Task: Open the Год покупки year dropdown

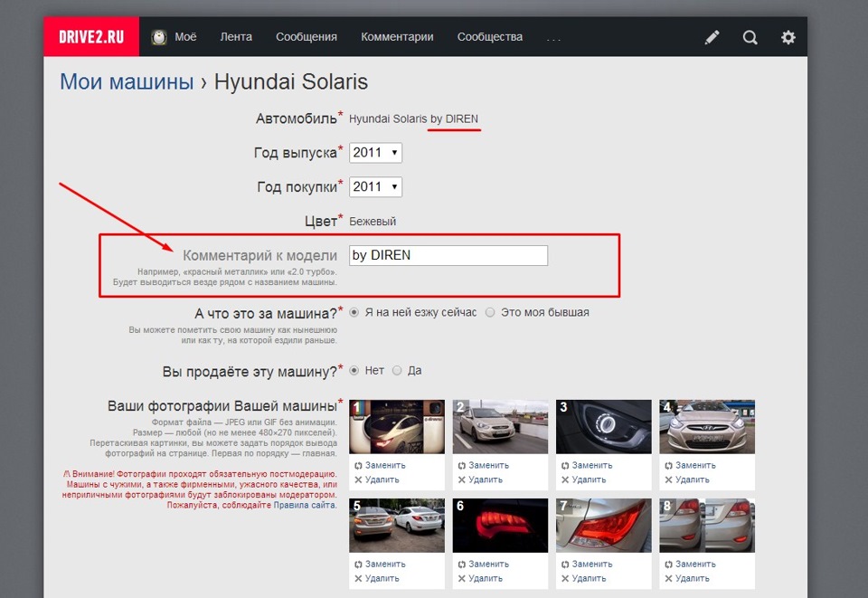Action: coord(375,186)
